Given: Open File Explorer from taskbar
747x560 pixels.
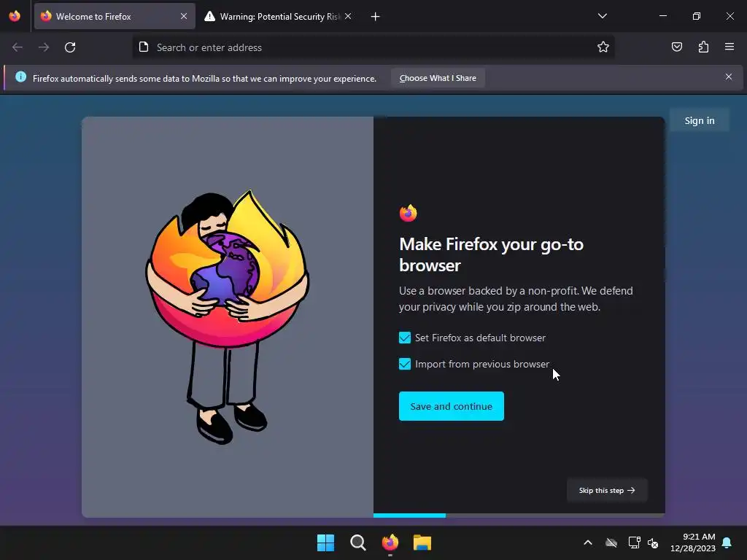Looking at the screenshot, I should (422, 542).
